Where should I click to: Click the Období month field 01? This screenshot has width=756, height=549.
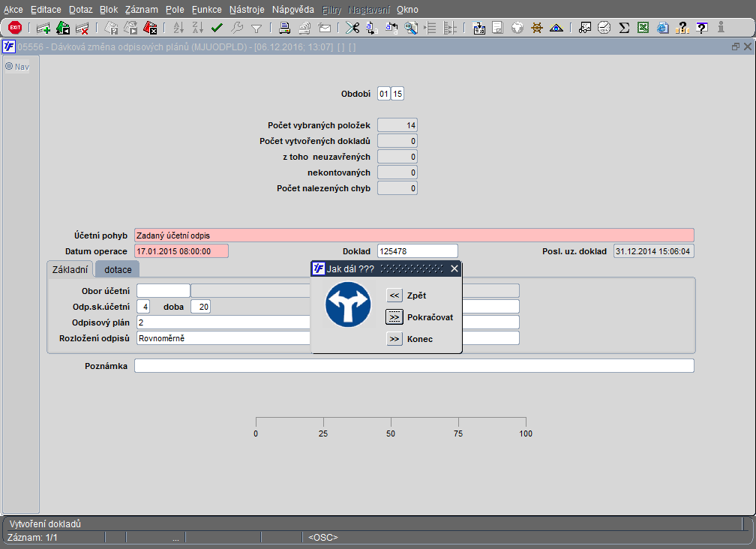pyautogui.click(x=384, y=94)
